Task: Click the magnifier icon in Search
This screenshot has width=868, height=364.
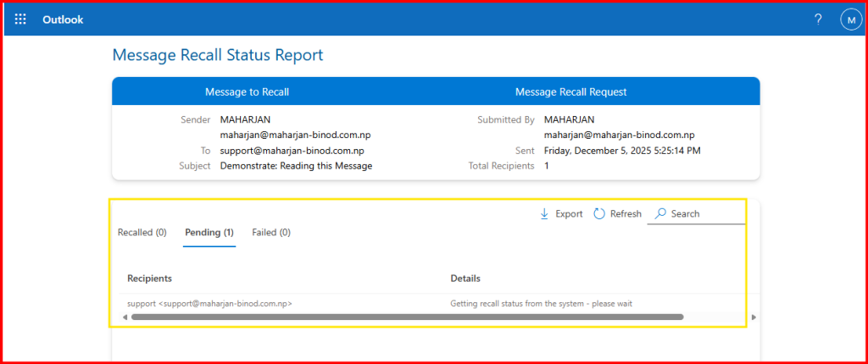Action: point(660,214)
